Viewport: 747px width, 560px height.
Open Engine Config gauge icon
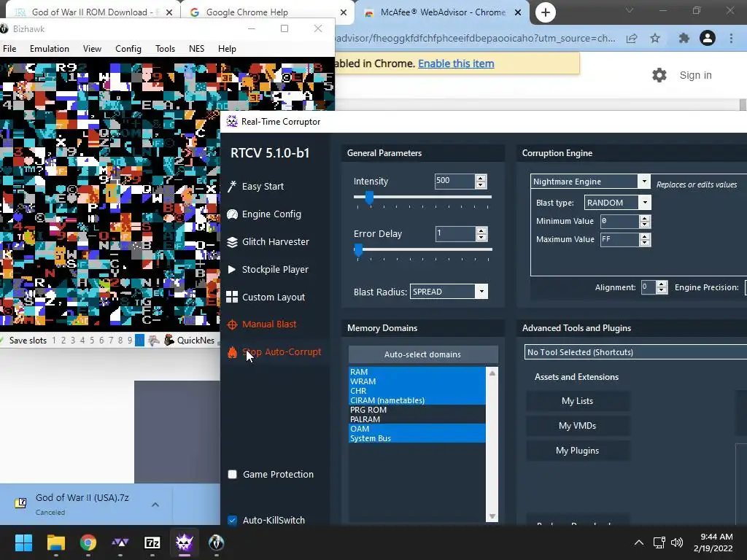232,214
